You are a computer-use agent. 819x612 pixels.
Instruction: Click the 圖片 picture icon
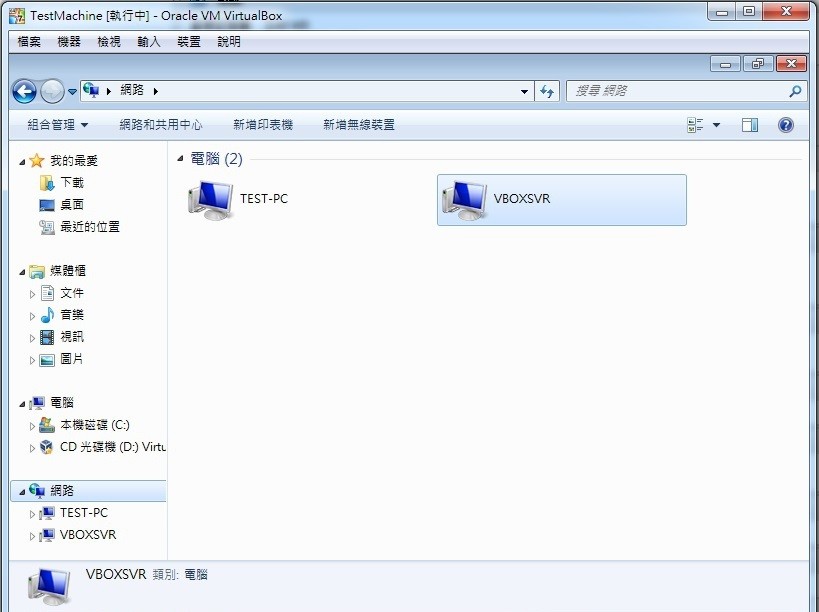(x=47, y=360)
